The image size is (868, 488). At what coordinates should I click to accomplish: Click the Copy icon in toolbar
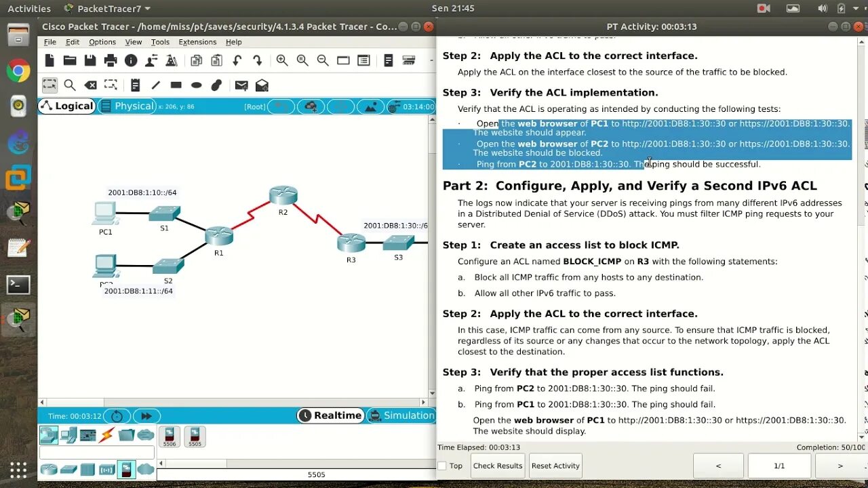click(x=196, y=60)
